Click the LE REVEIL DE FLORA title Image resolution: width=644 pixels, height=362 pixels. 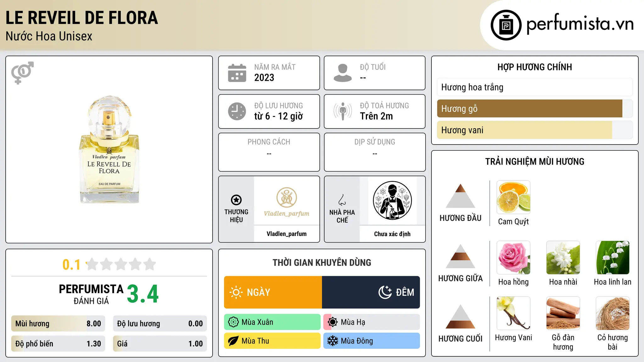click(82, 18)
